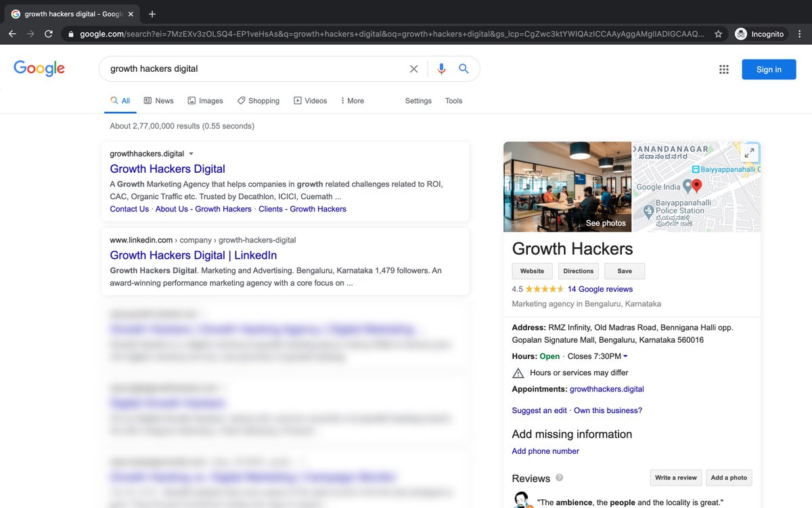Expand the hours dropdown beside Closes 7:30PM
The width and height of the screenshot is (812, 508).
tap(625, 356)
